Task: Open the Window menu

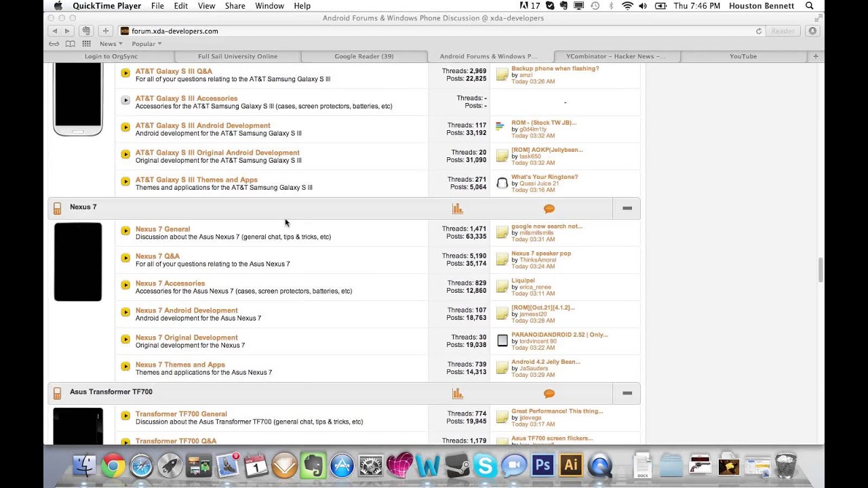Action: tap(269, 5)
